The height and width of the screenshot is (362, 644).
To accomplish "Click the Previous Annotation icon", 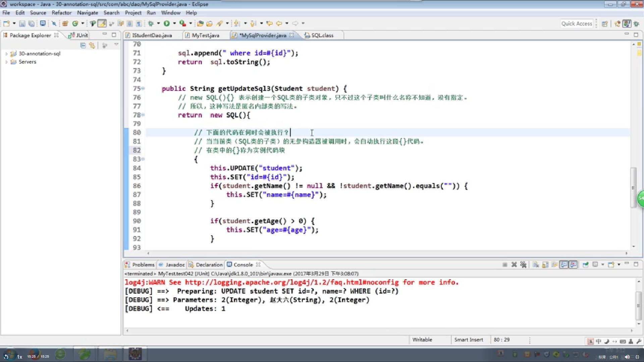I will (253, 23).
